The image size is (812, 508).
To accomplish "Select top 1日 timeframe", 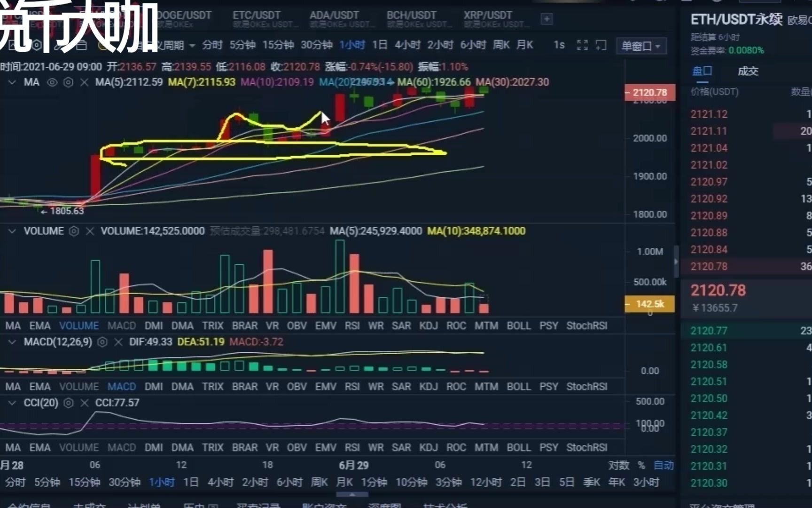I will click(380, 45).
